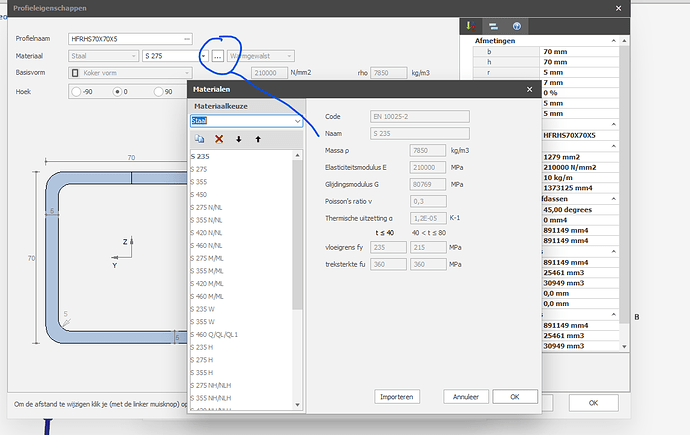Move material up with the up arrow
This screenshot has width=690, height=435.
click(258, 139)
